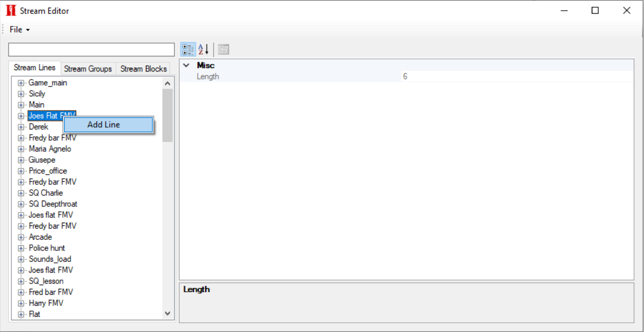644x332 pixels.
Task: Click the tree scrollbar up arrow
Action: click(x=167, y=83)
